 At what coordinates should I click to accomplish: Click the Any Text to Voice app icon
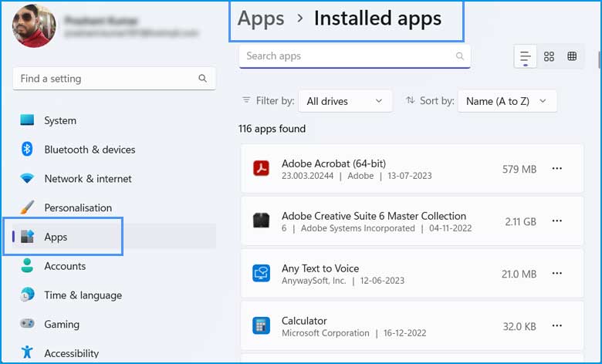click(261, 273)
